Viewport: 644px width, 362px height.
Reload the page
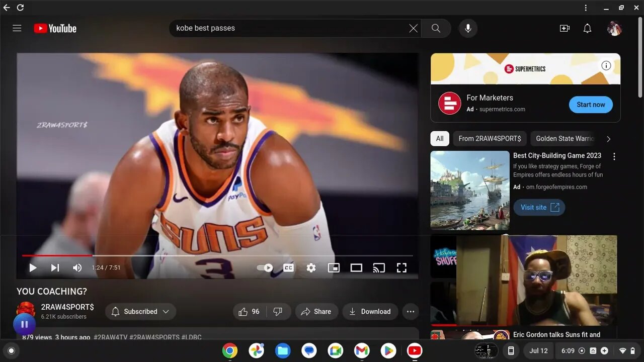[x=20, y=8]
